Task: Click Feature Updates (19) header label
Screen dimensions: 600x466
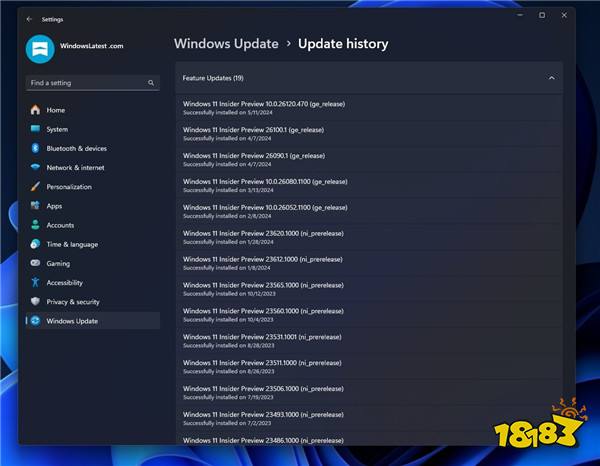Action: click(213, 78)
